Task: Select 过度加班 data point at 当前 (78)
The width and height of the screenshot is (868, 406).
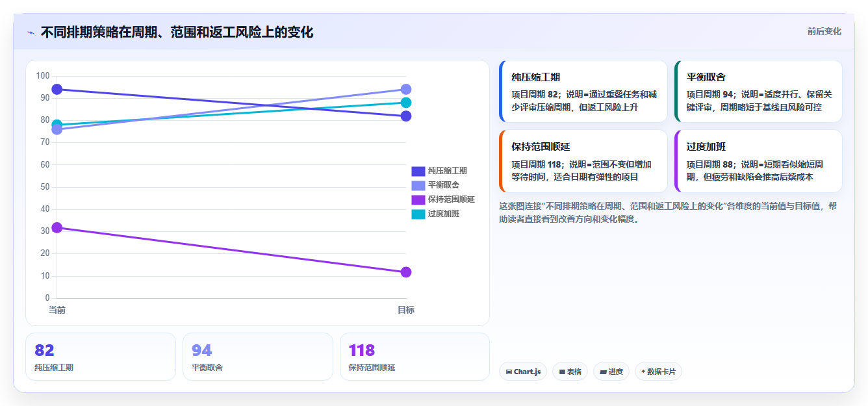Action: coord(57,125)
